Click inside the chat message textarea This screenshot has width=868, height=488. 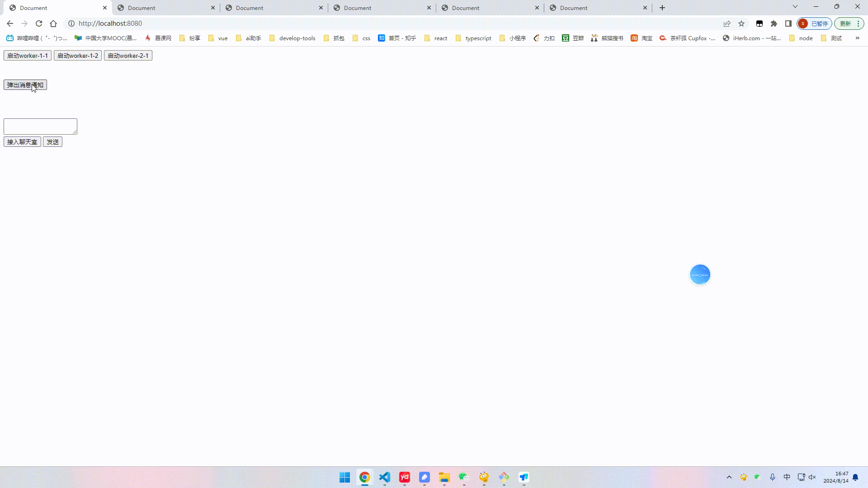point(40,126)
